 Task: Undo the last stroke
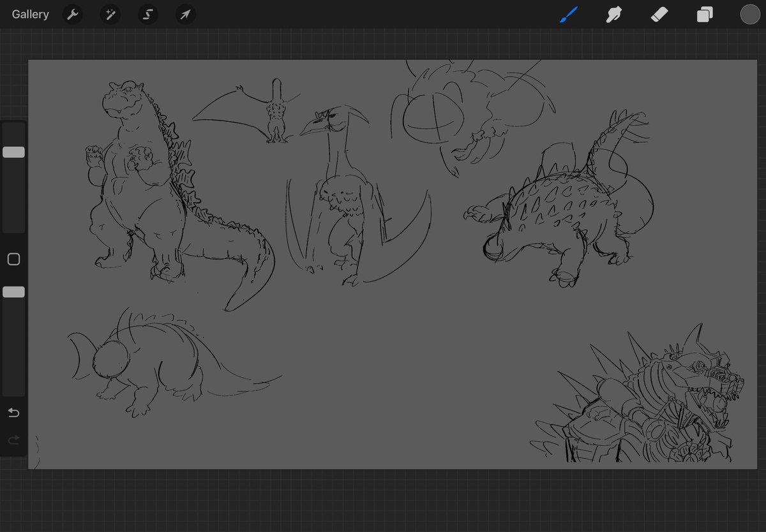point(13,413)
